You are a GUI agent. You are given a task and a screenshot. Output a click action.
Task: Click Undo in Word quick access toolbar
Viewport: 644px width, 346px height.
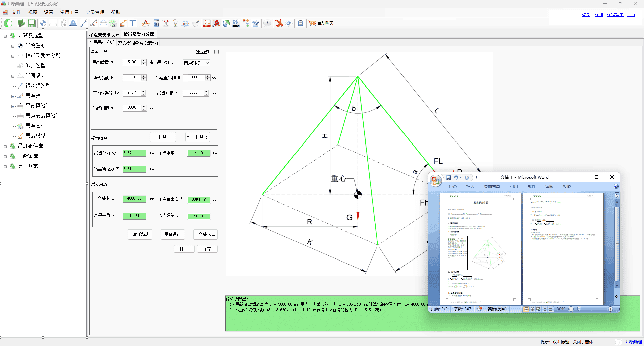(x=456, y=178)
